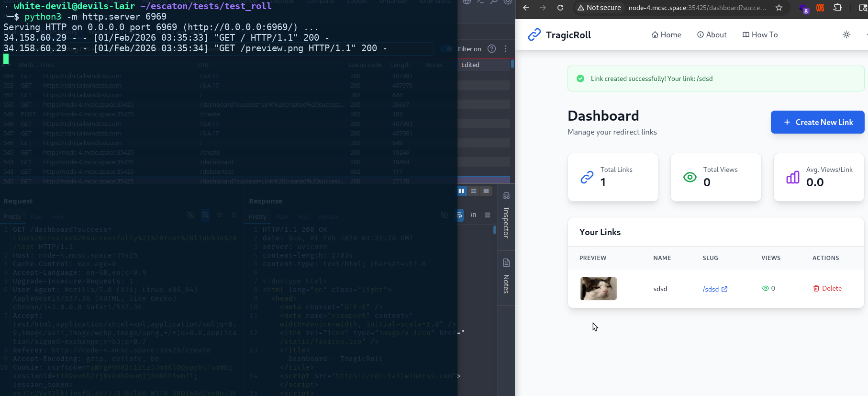The width and height of the screenshot is (868, 396).
Task: Click the link name sdsd
Action: pos(660,289)
